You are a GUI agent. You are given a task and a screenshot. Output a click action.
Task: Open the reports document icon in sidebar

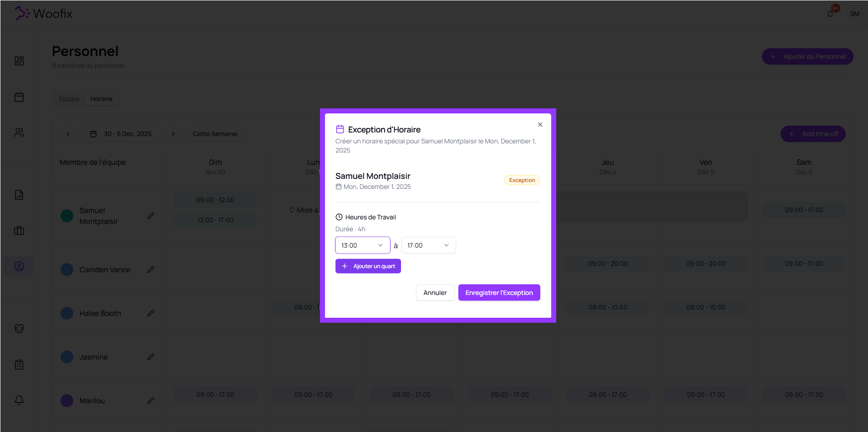(x=19, y=195)
